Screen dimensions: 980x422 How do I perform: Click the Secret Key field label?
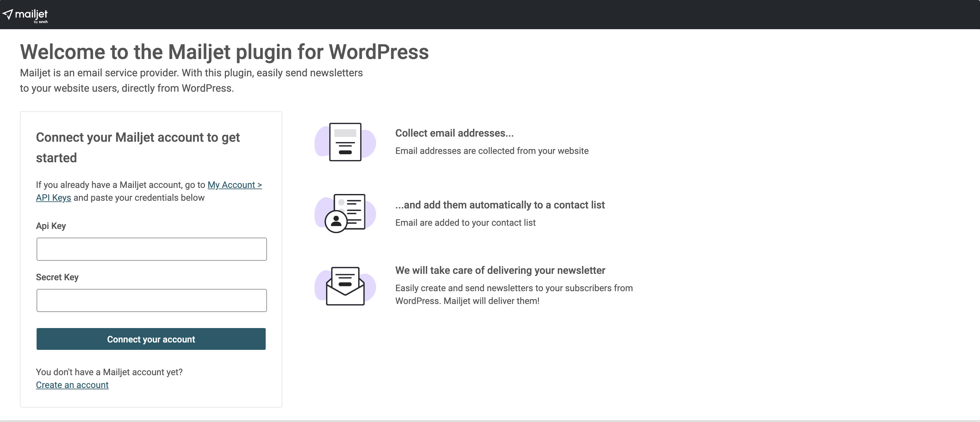pos(57,277)
